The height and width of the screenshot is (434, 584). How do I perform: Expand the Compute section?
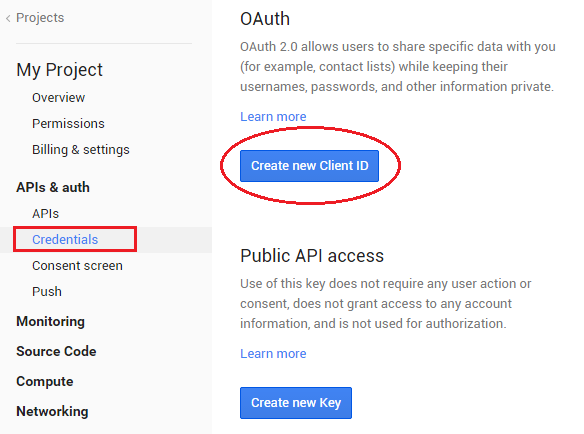[45, 381]
